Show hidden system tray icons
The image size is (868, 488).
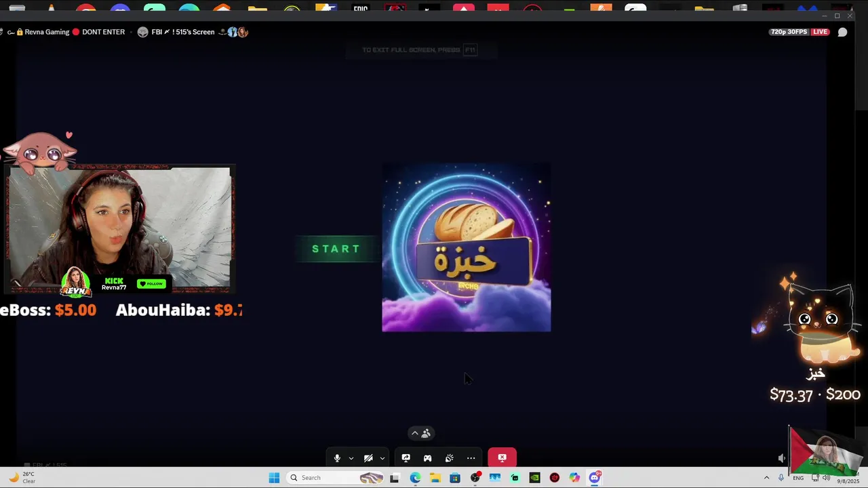[x=767, y=478]
